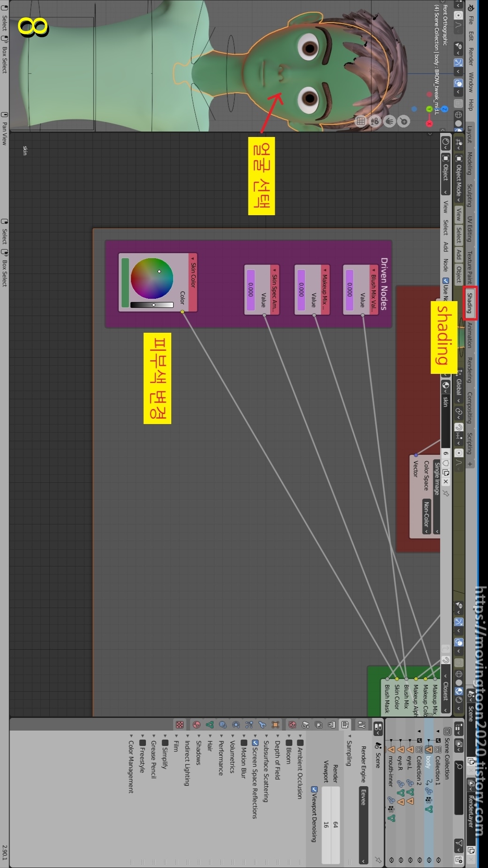Open node editor Node menu
The height and width of the screenshot is (868, 488).
pos(446,265)
